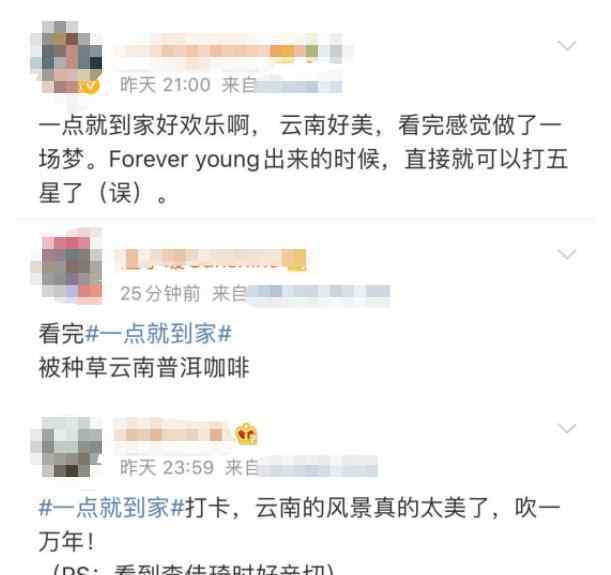Open the third poster's gray avatar
Screen dimensions: 611x575
tap(66, 447)
